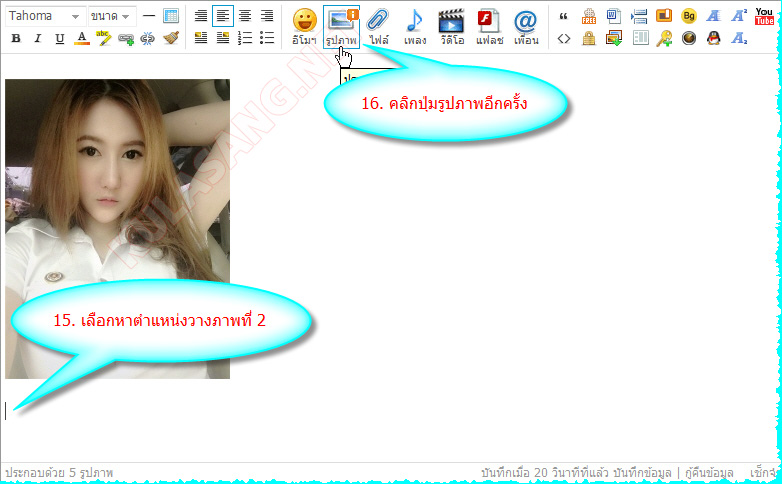Viewport: 782px width, 484px height.
Task: Insert a directory index column icon
Action: point(640,38)
